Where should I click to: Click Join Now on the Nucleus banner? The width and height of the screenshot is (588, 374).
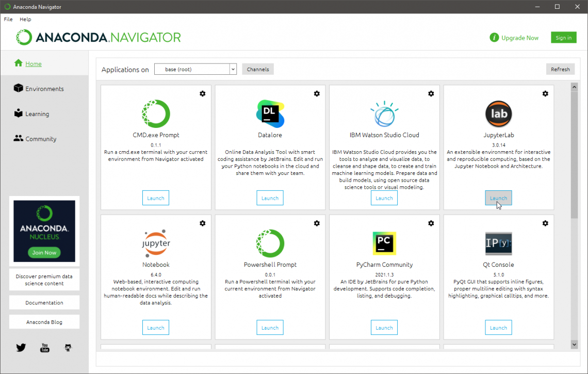tap(44, 252)
